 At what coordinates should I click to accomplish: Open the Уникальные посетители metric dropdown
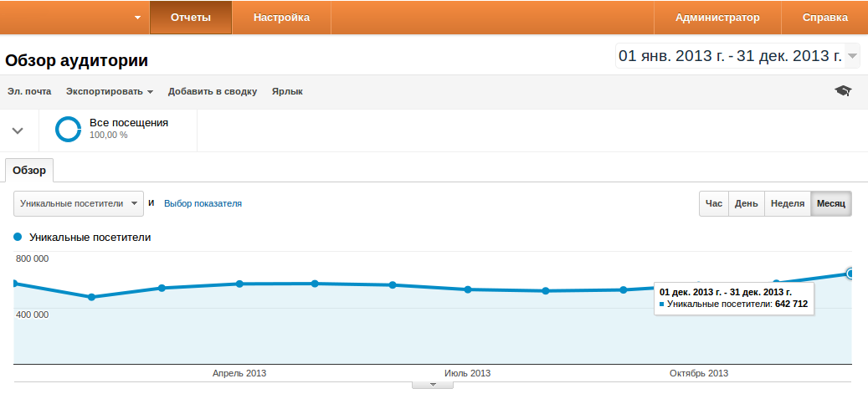coord(79,203)
